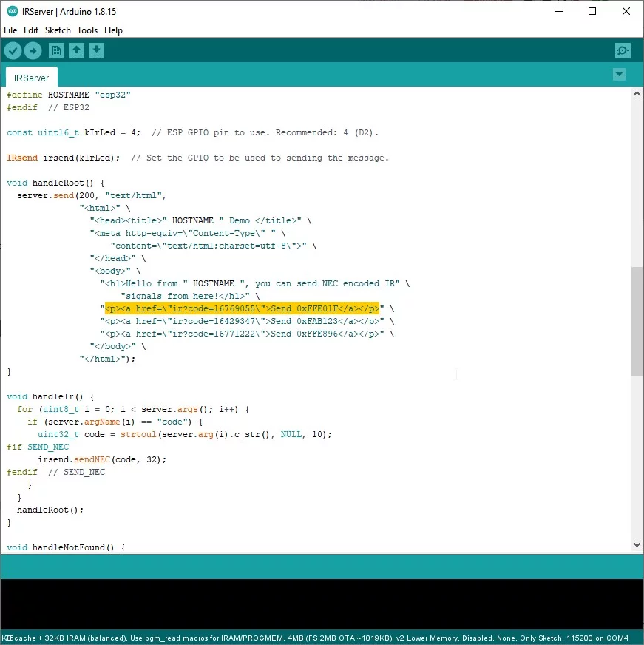Image resolution: width=644 pixels, height=645 pixels.
Task: Click the if server.argName(i) line
Action: tap(115, 422)
